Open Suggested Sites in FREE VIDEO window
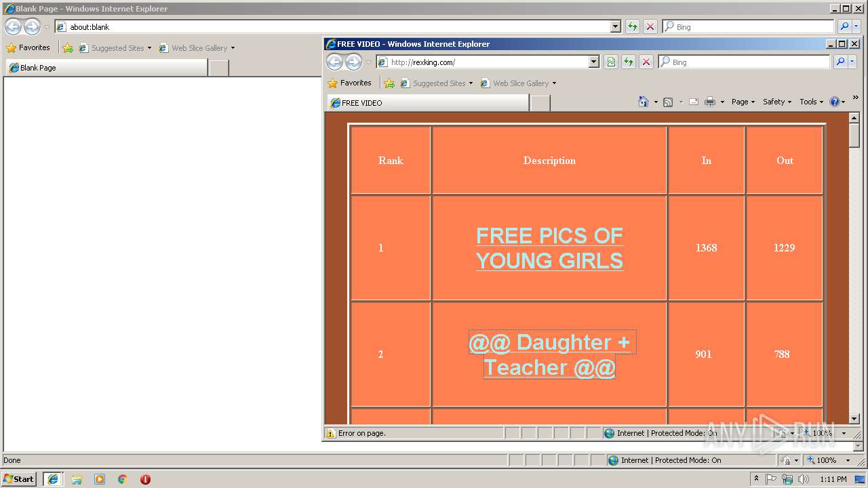 pyautogui.click(x=437, y=83)
